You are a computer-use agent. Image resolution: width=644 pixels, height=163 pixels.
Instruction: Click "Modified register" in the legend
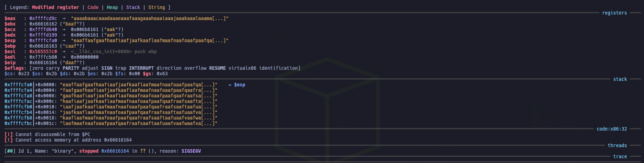click(x=55, y=7)
